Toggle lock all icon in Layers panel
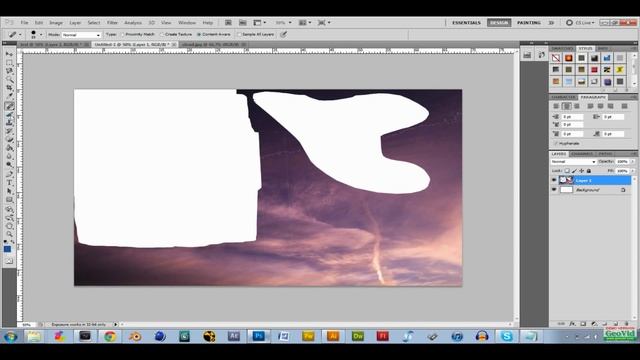Screen dimensions: 640x360 [x=589, y=171]
